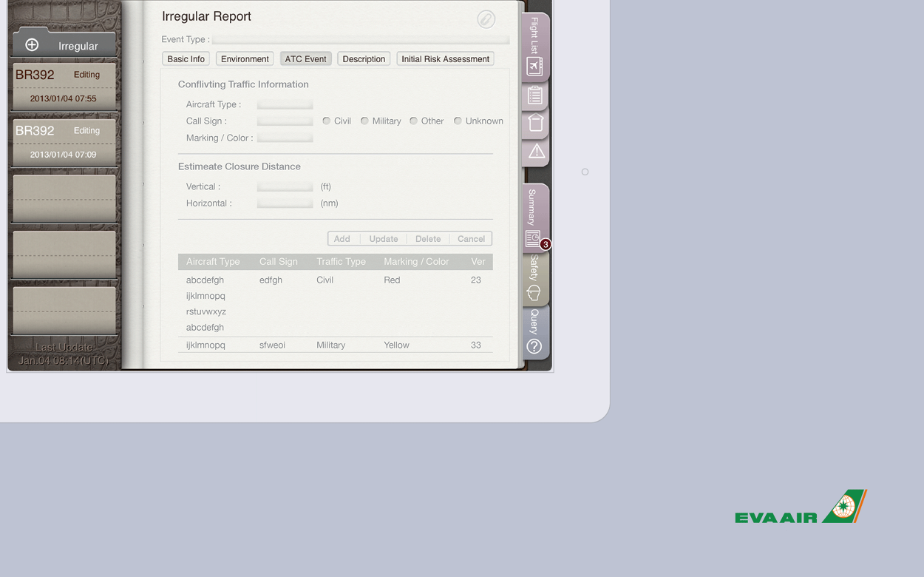This screenshot has width=924, height=577.
Task: Open the clipboard checklist side tab
Action: [535, 95]
